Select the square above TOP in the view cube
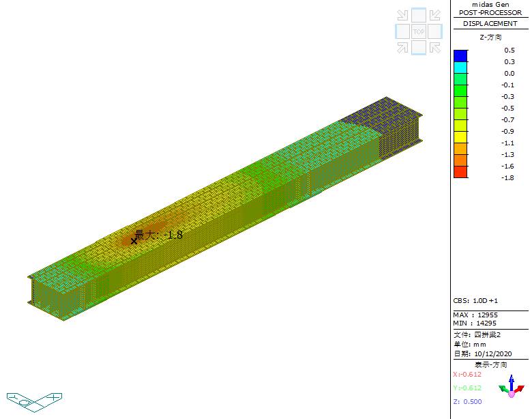 click(419, 15)
